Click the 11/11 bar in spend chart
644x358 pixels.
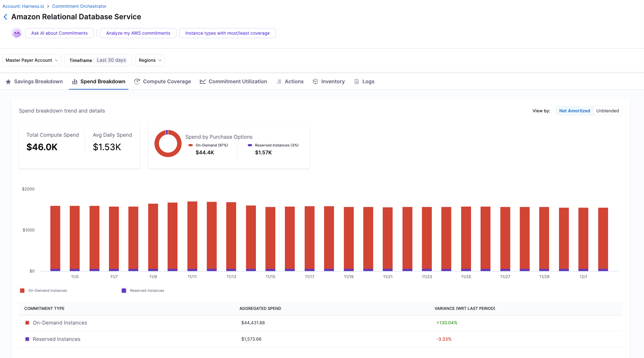click(x=192, y=236)
